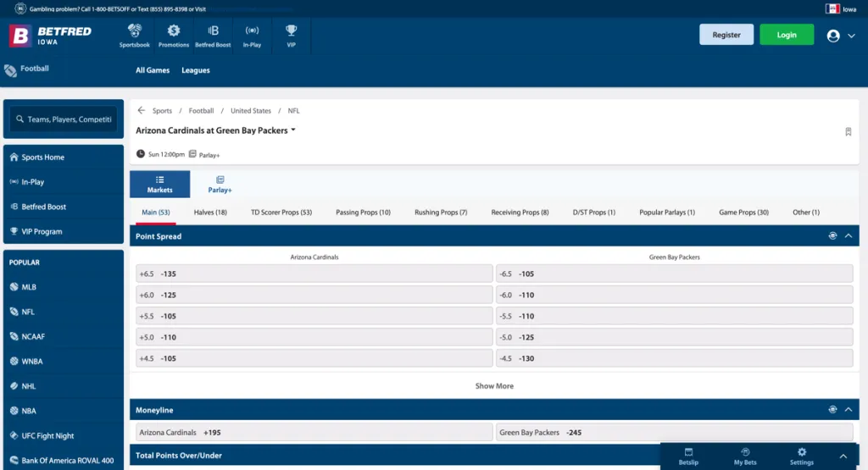Select the Main (53) tab

coord(156,213)
